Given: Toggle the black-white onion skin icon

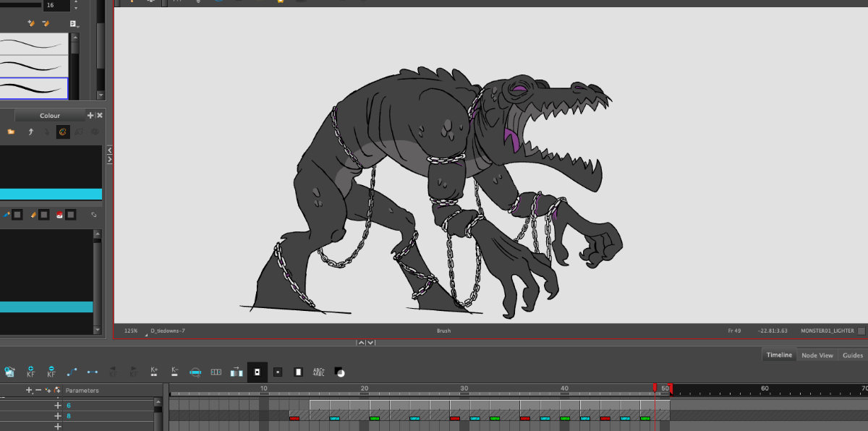Looking at the screenshot, I should tap(339, 372).
